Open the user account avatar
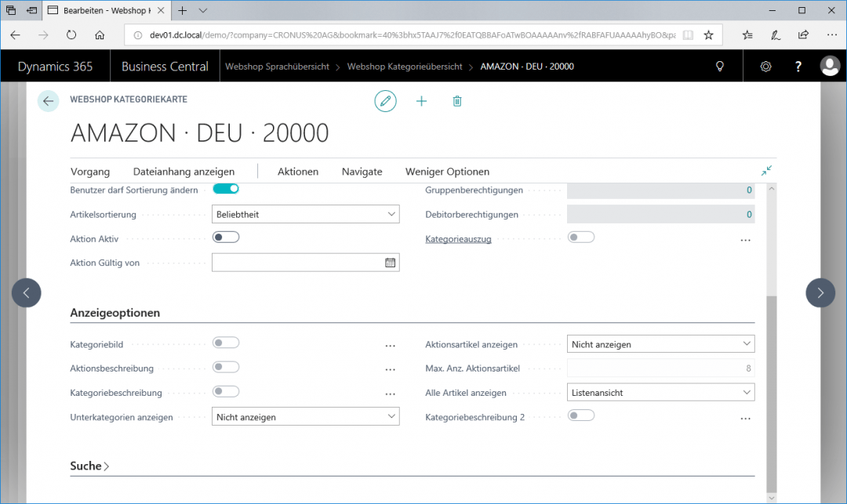The height and width of the screenshot is (504, 847). click(x=830, y=67)
